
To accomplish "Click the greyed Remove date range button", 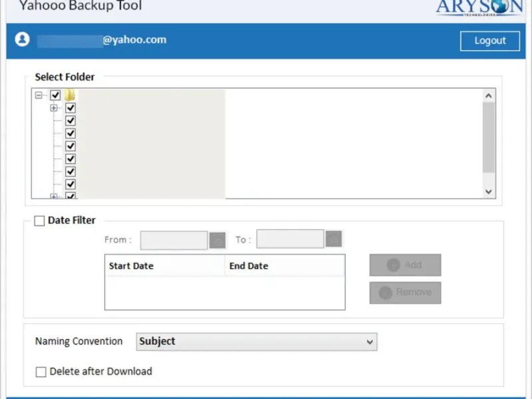I will pyautogui.click(x=405, y=293).
